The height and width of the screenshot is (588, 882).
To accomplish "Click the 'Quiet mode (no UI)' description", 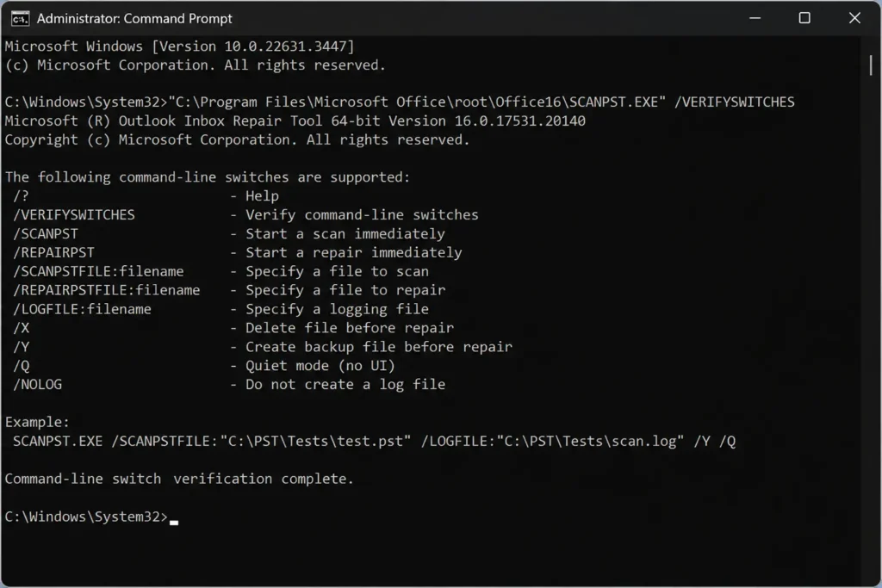I will [320, 366].
